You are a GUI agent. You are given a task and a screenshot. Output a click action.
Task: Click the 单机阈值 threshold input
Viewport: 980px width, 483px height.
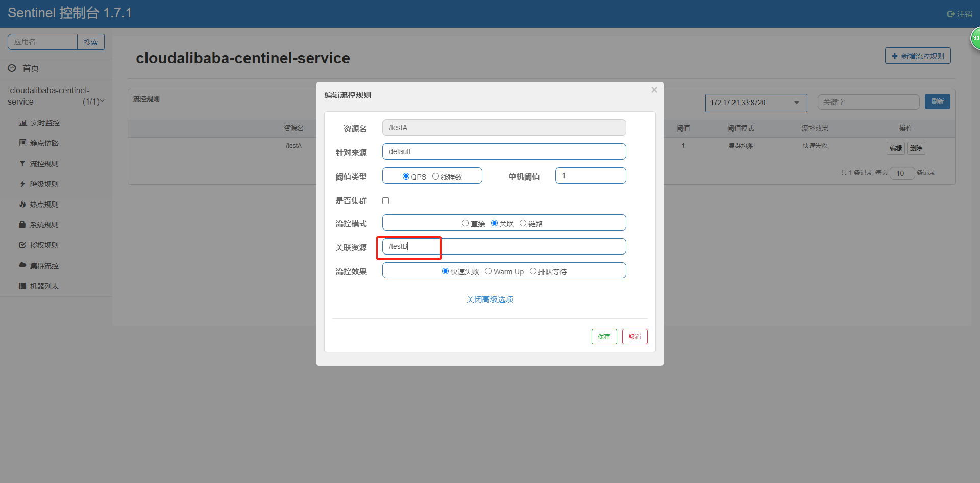(591, 175)
